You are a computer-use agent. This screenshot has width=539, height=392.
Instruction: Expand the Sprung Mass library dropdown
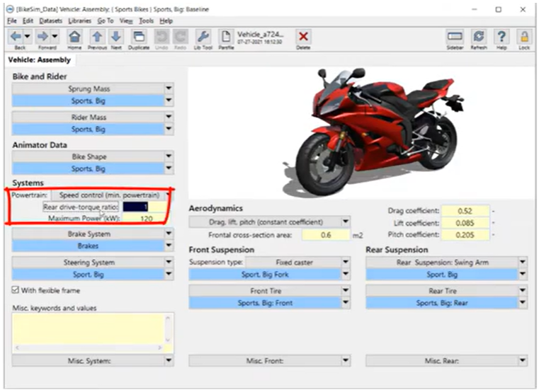pyautogui.click(x=169, y=88)
